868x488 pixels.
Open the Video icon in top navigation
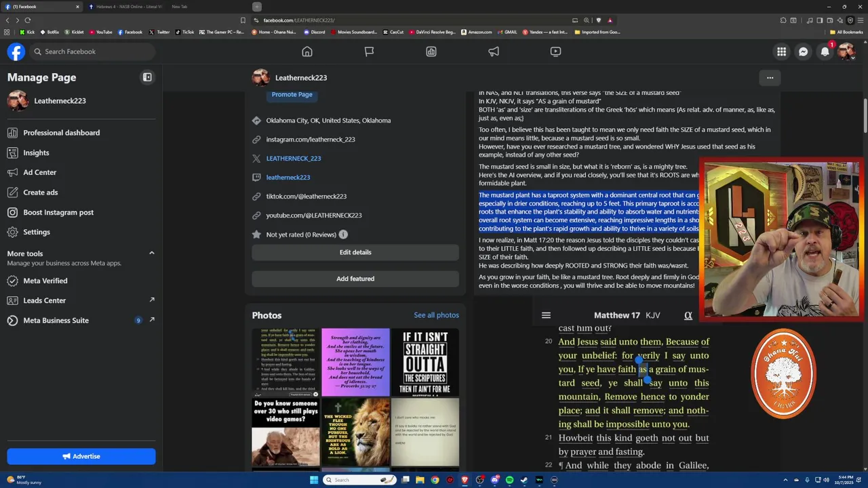click(555, 52)
